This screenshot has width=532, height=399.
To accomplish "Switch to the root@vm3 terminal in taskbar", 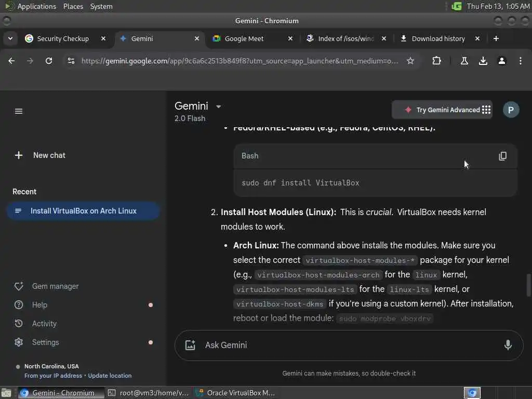I will point(149,393).
